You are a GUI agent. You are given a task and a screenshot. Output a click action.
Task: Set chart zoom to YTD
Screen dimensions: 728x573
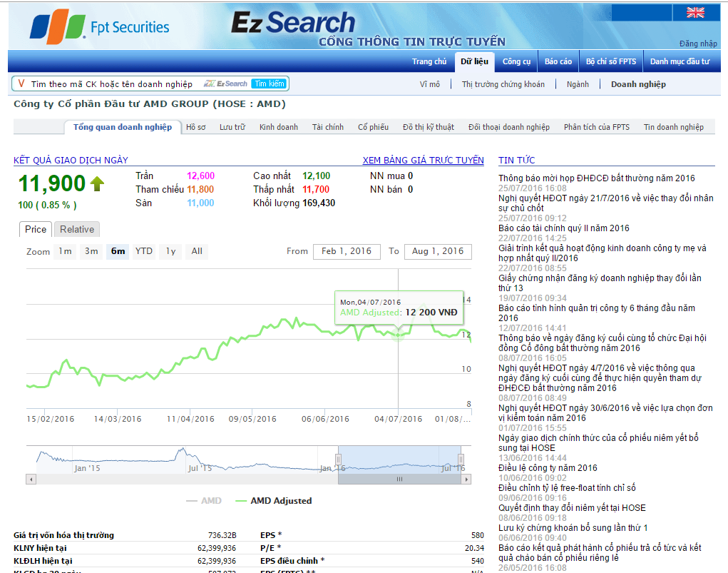[144, 251]
